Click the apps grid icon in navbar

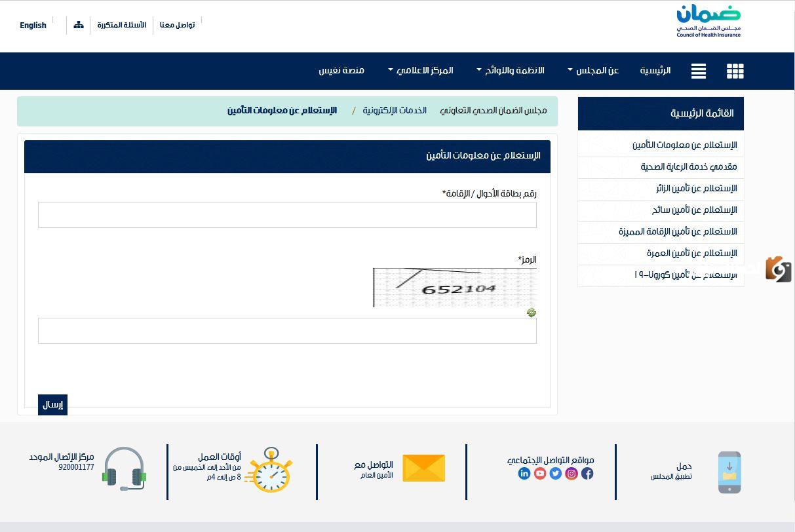pyautogui.click(x=735, y=71)
